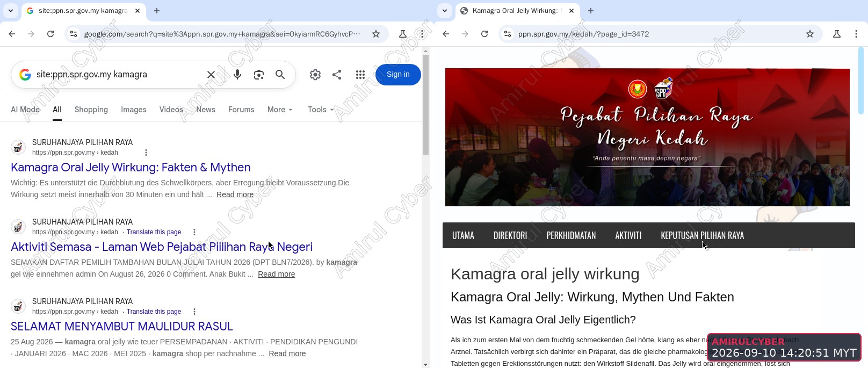Screen dimensions: 868x368
Task: Translate the Maulidur Rasul result page
Action: 154,312
